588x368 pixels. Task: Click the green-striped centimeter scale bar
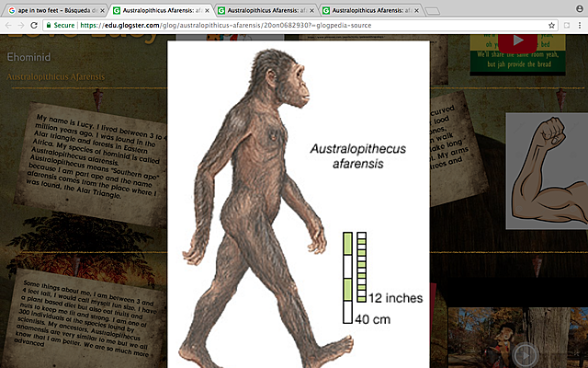(x=347, y=278)
